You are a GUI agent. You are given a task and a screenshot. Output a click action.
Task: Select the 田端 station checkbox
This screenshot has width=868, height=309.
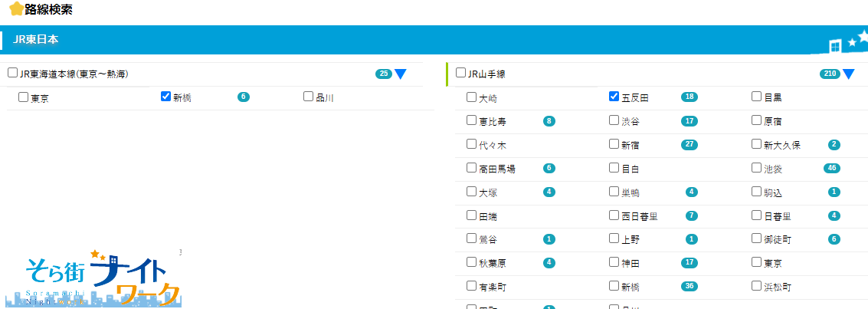472,215
